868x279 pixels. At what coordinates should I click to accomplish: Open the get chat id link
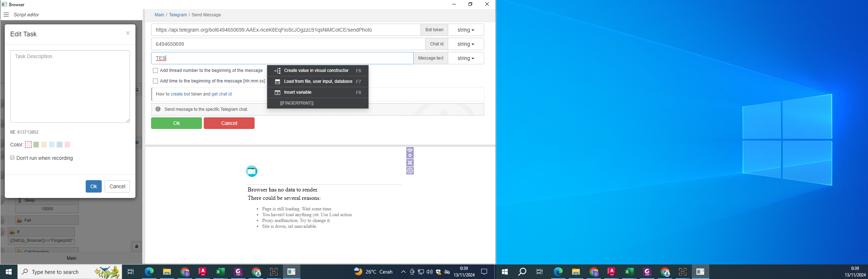point(222,94)
